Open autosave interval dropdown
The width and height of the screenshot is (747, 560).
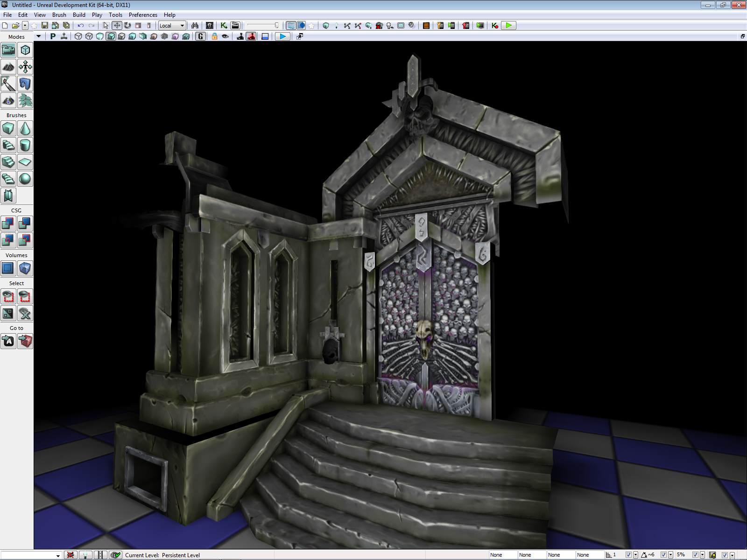click(732, 555)
